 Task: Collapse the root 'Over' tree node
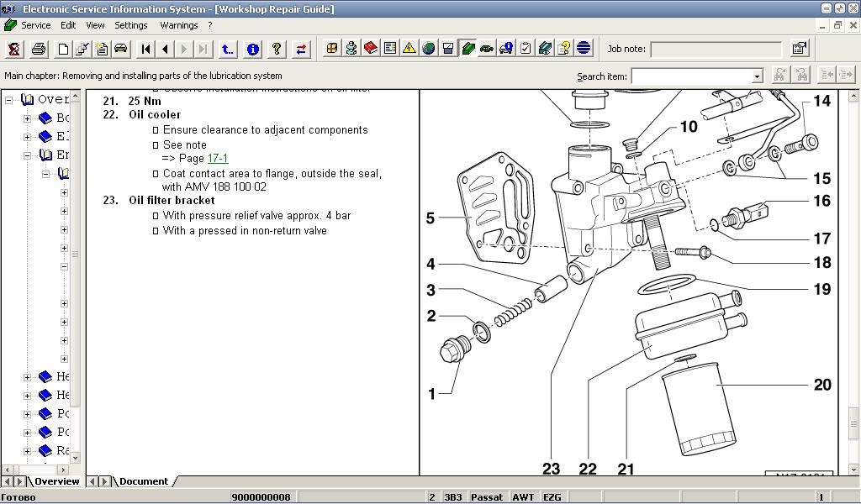(8, 100)
